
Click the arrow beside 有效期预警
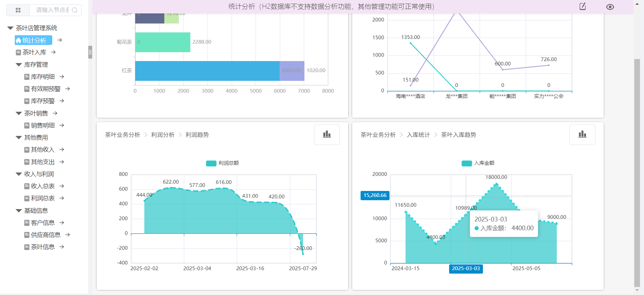coord(67,89)
